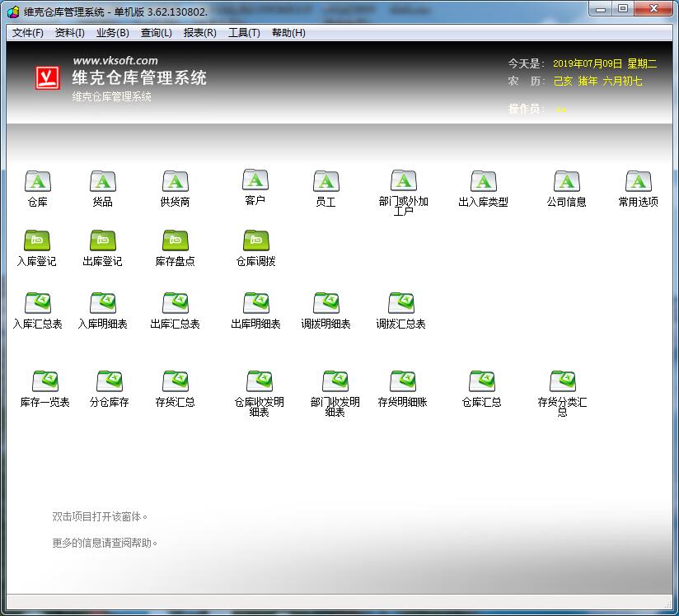Click the text 更多的信息请查阅帮助。
The width and height of the screenshot is (679, 616).
[105, 543]
